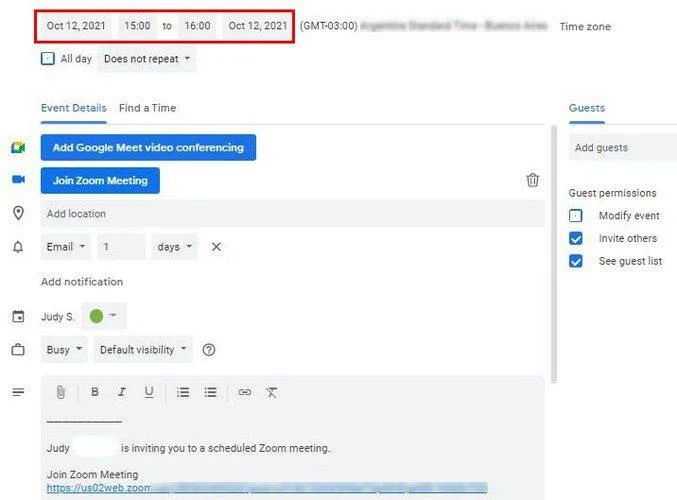Click the briefcase availability icon
677x500 pixels.
coord(18,349)
